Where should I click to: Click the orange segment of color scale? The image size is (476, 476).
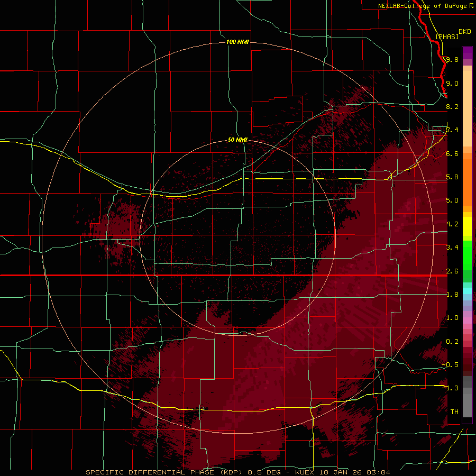coord(467,182)
